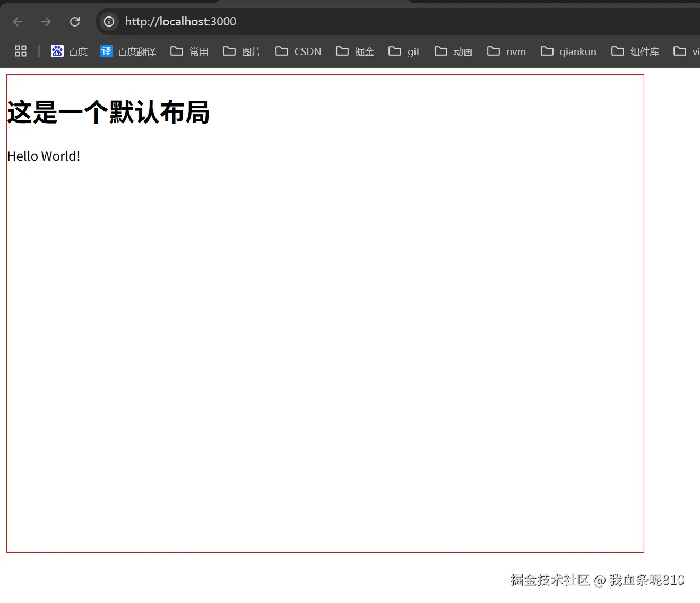Click the browser forward arrow
The width and height of the screenshot is (700, 603).
click(x=46, y=22)
